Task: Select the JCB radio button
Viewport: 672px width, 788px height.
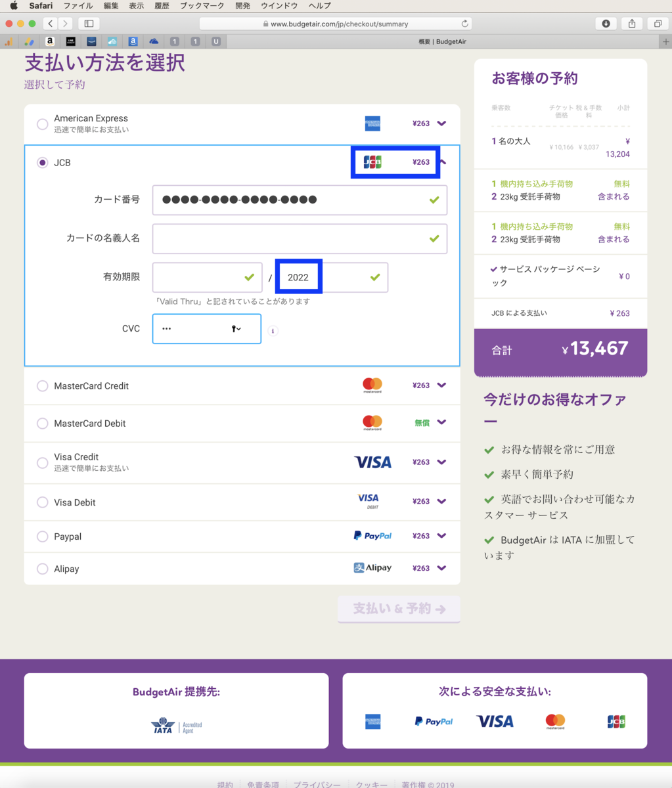Action: pyautogui.click(x=43, y=162)
